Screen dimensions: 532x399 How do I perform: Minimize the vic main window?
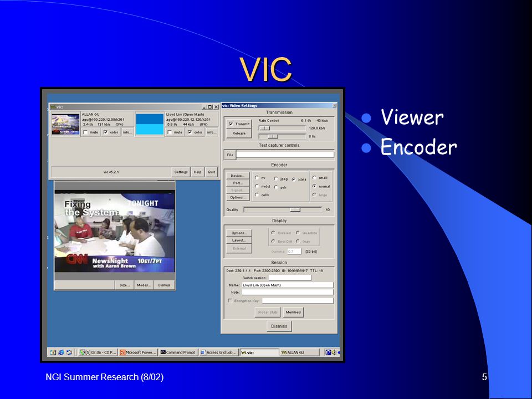pos(204,107)
